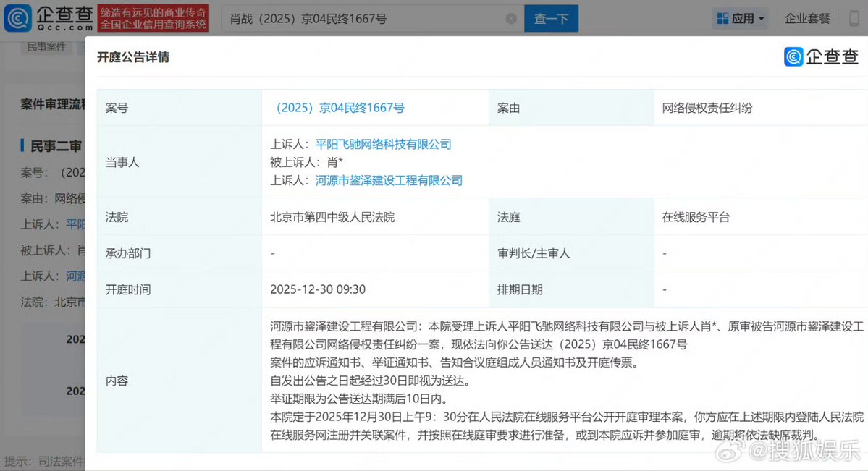Open 河源市鋆泽建设工程有限公司 company link
The width and height of the screenshot is (868, 471).
click(x=389, y=180)
